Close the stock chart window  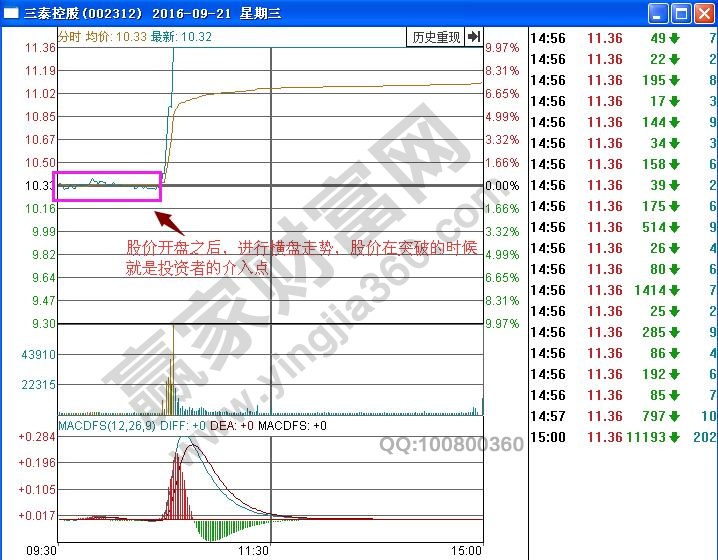703,14
